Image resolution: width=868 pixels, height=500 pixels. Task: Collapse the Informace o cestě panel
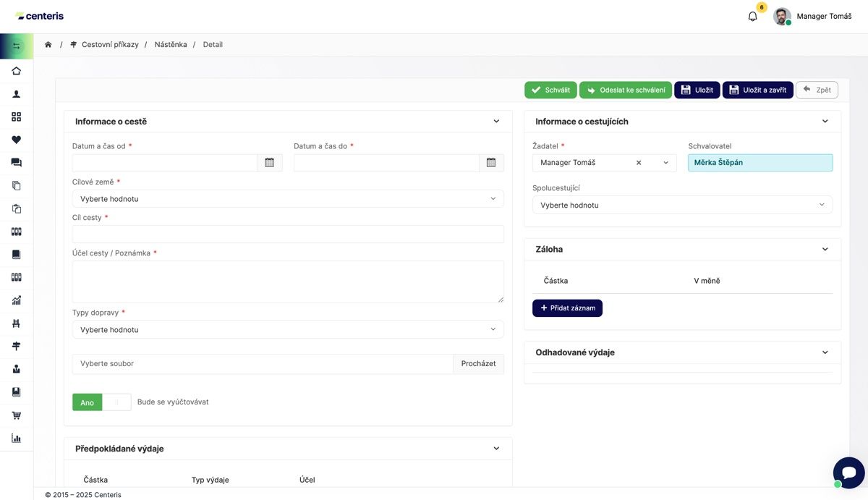pyautogui.click(x=496, y=122)
